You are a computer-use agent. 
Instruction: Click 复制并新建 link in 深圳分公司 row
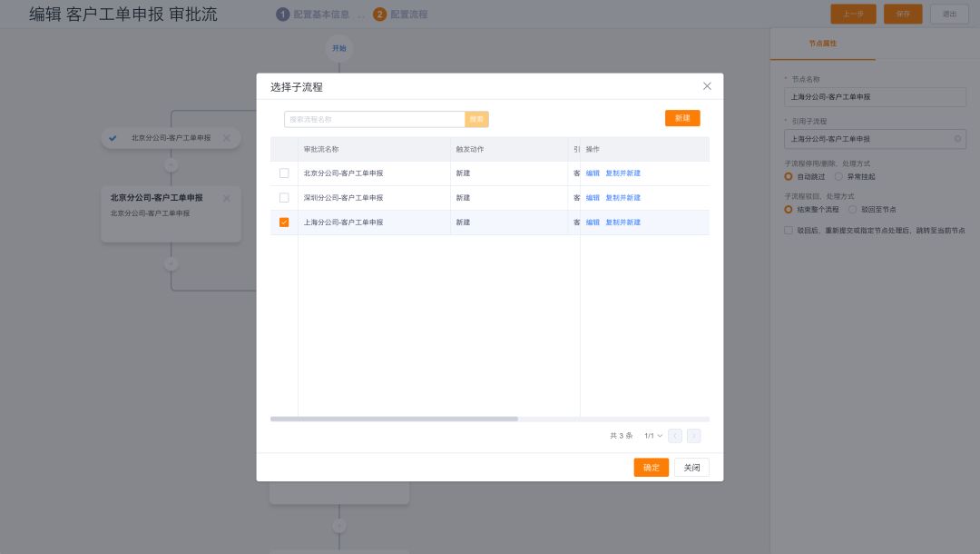623,198
